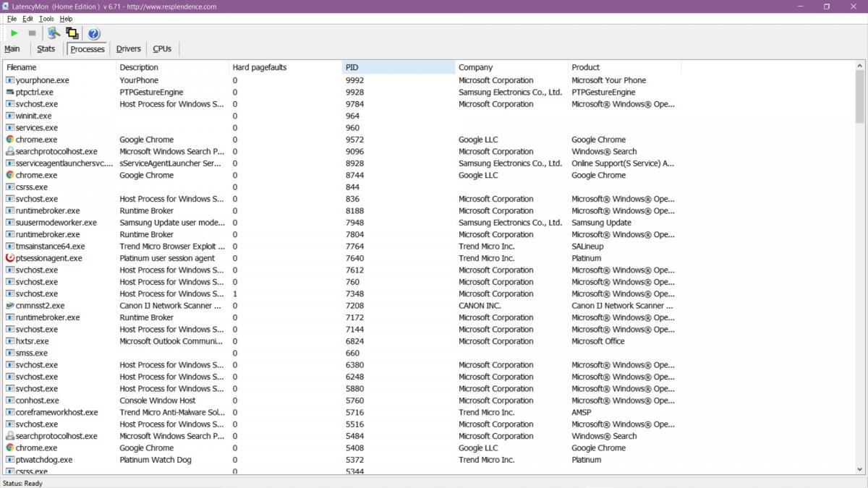Click "Console Window Host" description
This screenshot has height=488, width=868.
click(158, 401)
